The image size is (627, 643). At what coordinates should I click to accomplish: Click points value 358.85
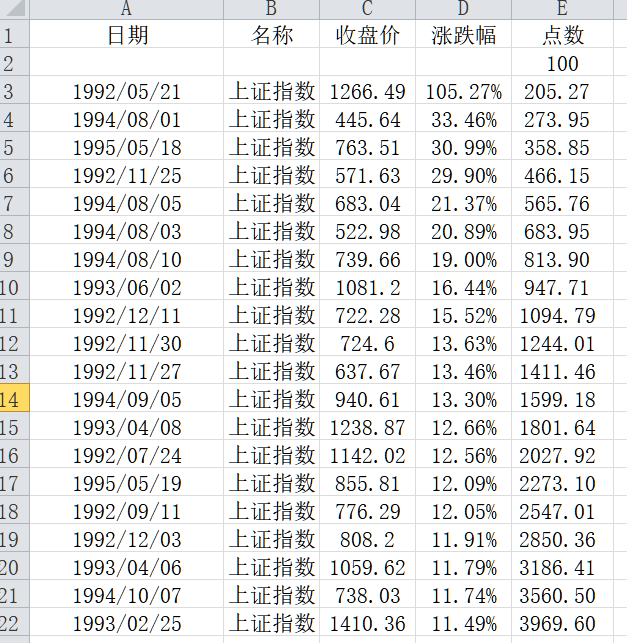point(562,146)
